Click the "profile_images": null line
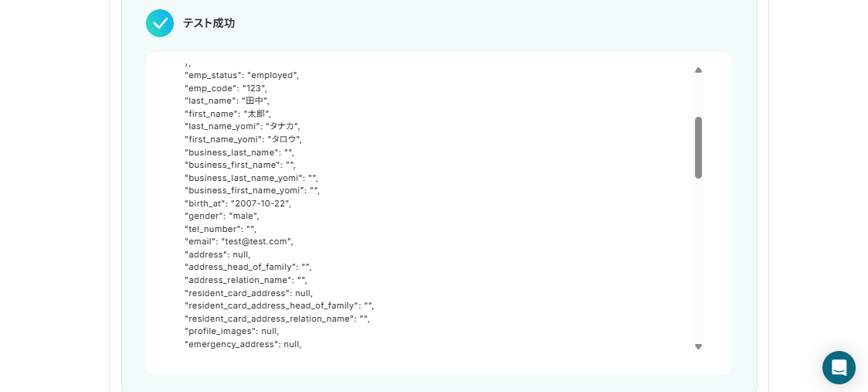868x392 pixels. coord(232,331)
